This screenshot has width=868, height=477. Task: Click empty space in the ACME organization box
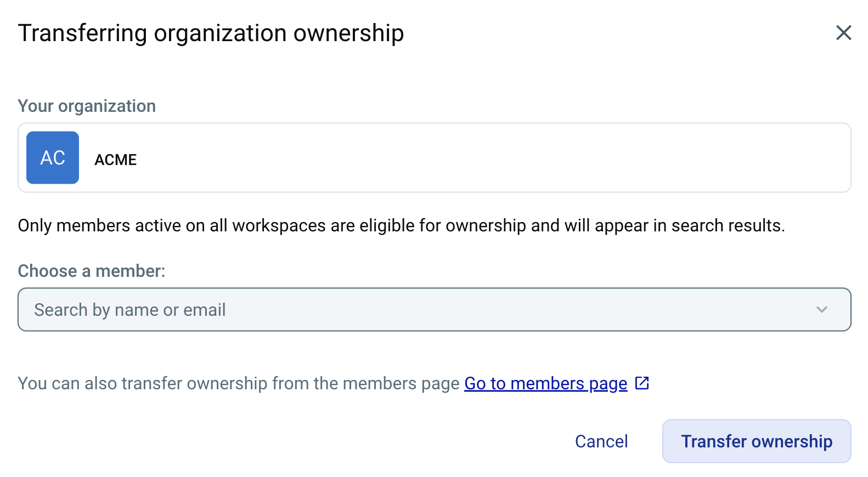coord(494,158)
